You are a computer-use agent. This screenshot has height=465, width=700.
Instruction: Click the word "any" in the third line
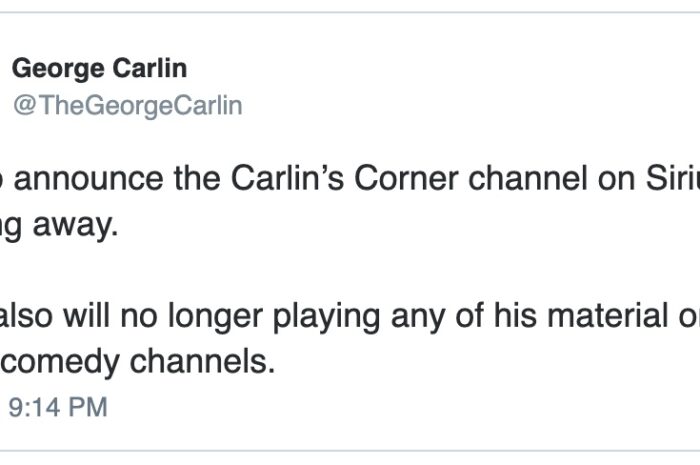pyautogui.click(x=418, y=317)
